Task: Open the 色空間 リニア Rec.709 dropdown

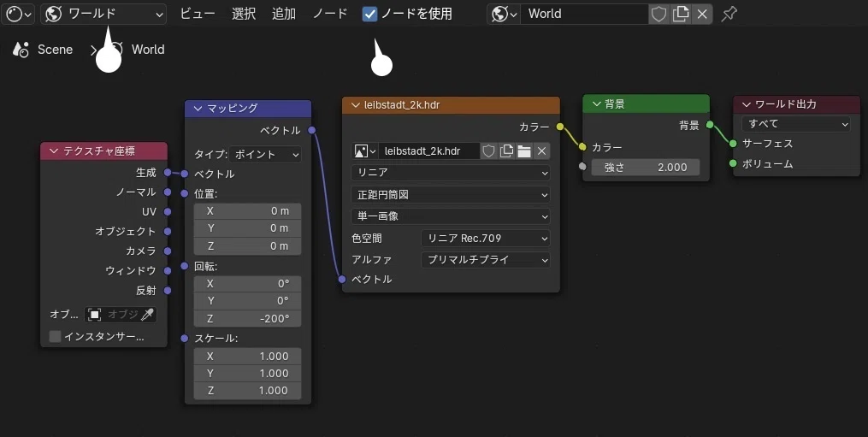Action: click(x=486, y=238)
